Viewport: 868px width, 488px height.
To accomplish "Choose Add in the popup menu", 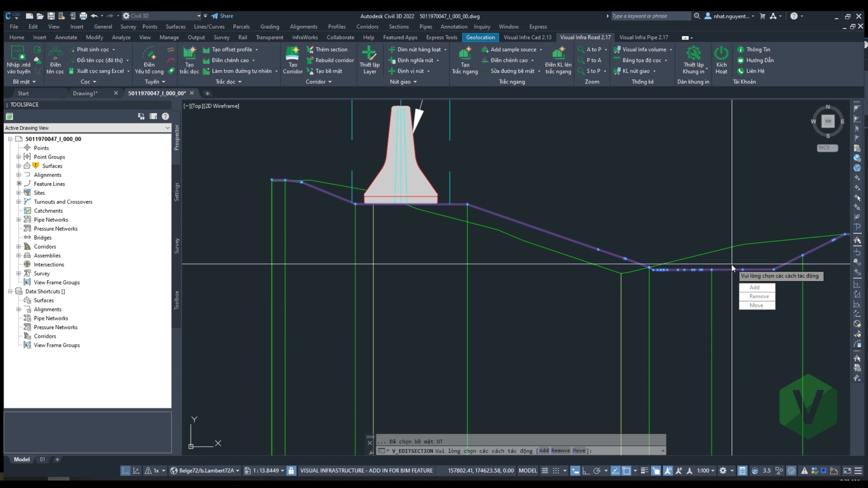I will point(757,287).
